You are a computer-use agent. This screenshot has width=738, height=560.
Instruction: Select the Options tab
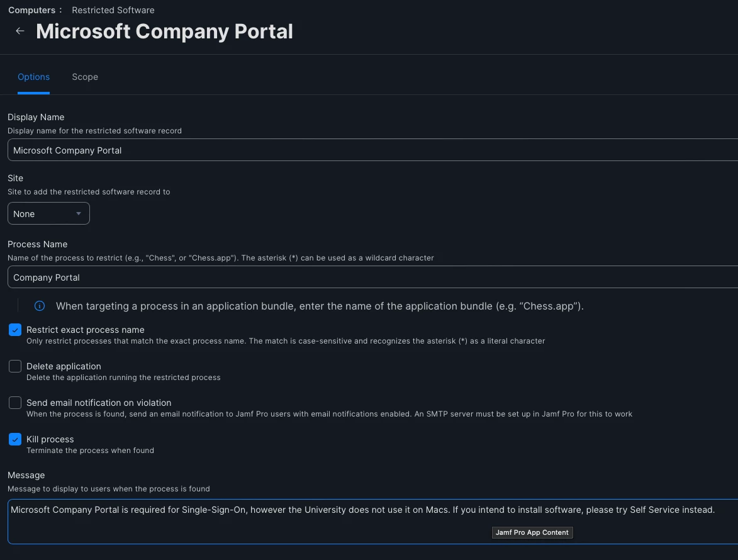point(33,77)
